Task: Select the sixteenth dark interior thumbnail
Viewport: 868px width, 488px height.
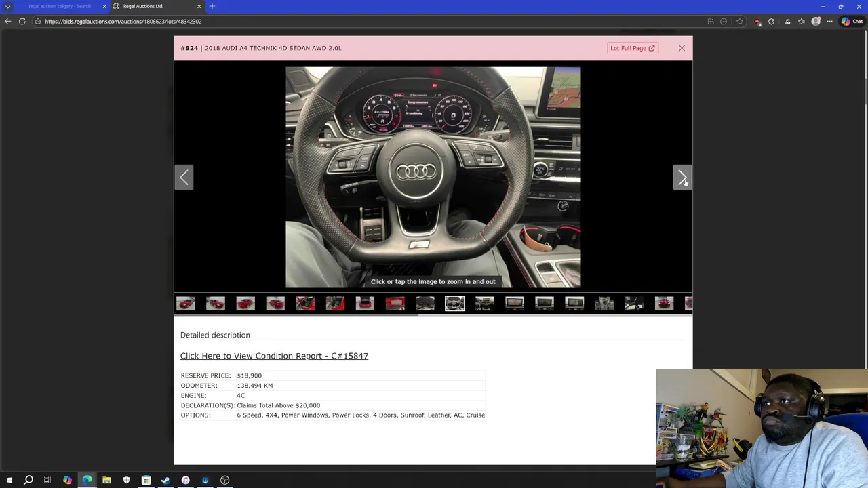Action: [633, 304]
